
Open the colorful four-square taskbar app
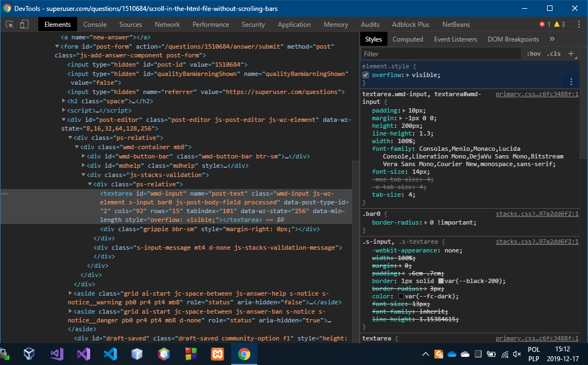(191, 354)
